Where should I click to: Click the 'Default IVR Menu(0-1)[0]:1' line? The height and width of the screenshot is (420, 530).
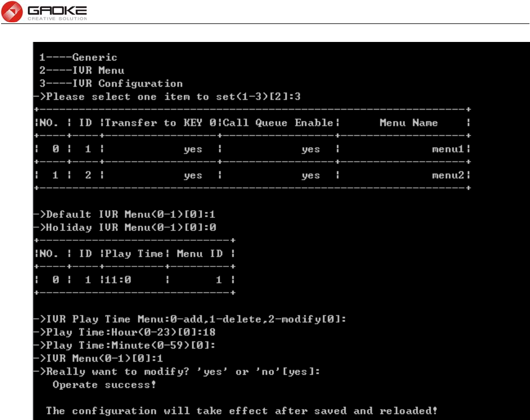[x=124, y=215]
